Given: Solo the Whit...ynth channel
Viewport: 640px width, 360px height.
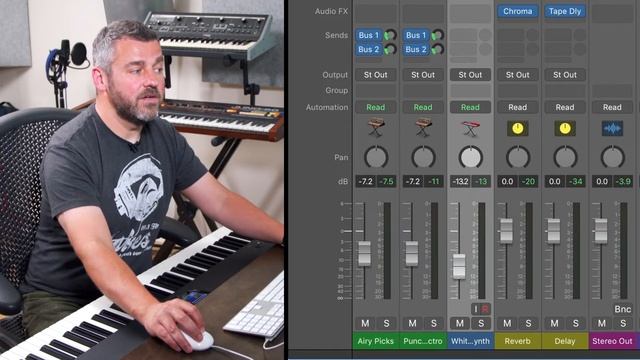Looking at the screenshot, I should click(x=481, y=323).
